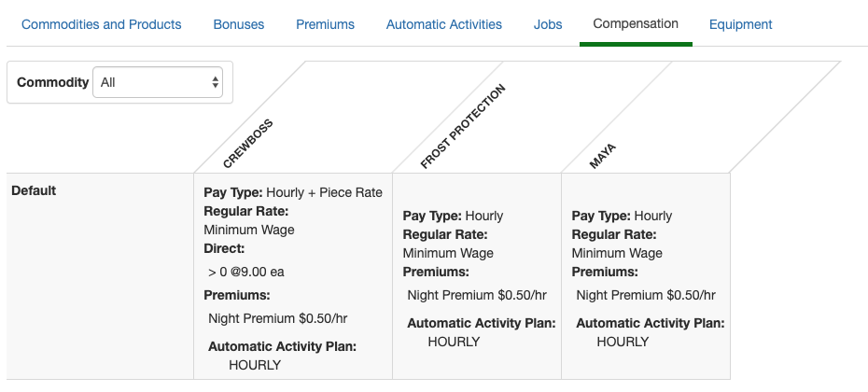Select the Jobs tab
868x392 pixels.
(548, 24)
